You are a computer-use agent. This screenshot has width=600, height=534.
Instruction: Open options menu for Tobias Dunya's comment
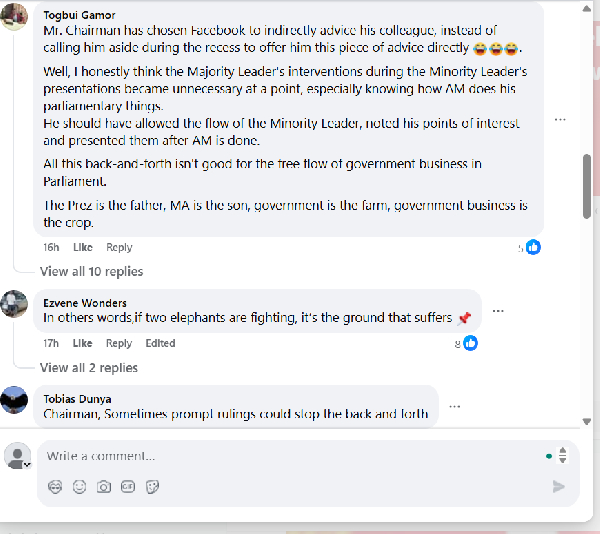coord(455,406)
